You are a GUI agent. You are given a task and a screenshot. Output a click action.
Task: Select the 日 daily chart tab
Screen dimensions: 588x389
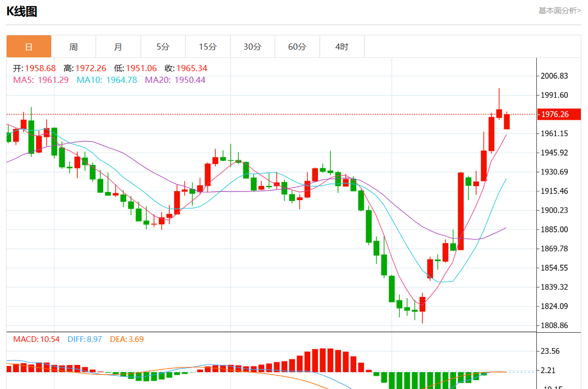click(29, 47)
